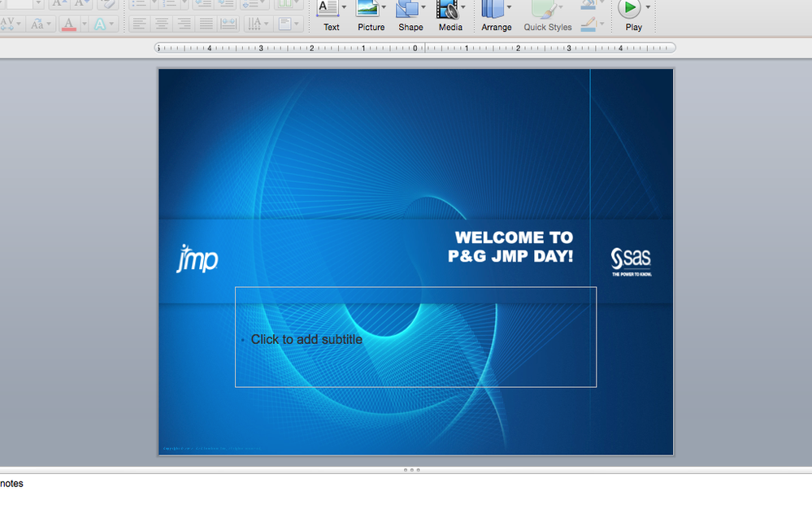
Task: Open the Play dropdown arrow
Action: [x=648, y=7]
